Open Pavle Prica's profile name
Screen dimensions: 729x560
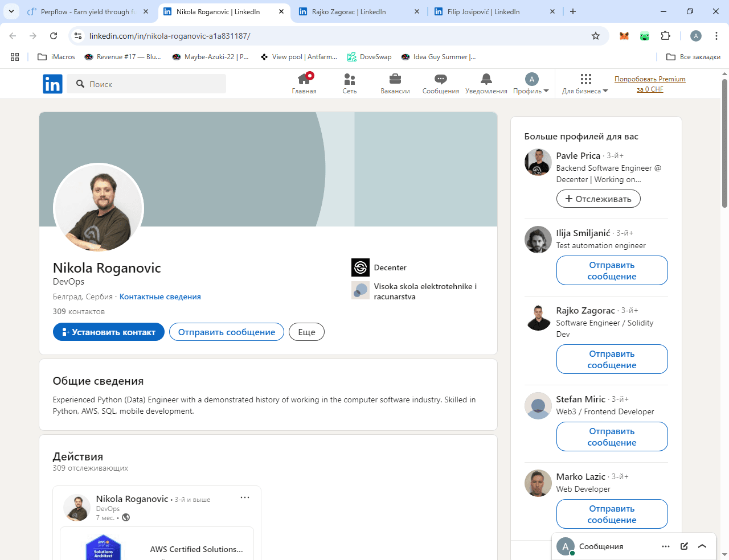tap(578, 155)
